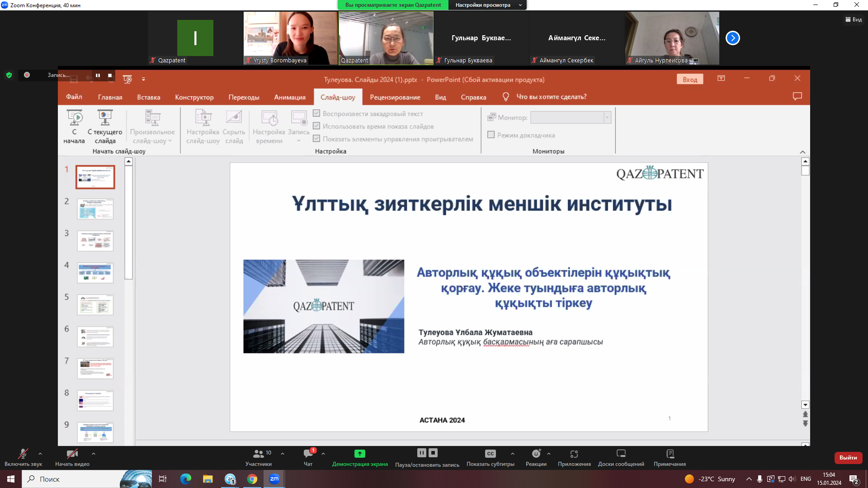
Task: Click the Вход sign-in button
Action: [689, 80]
